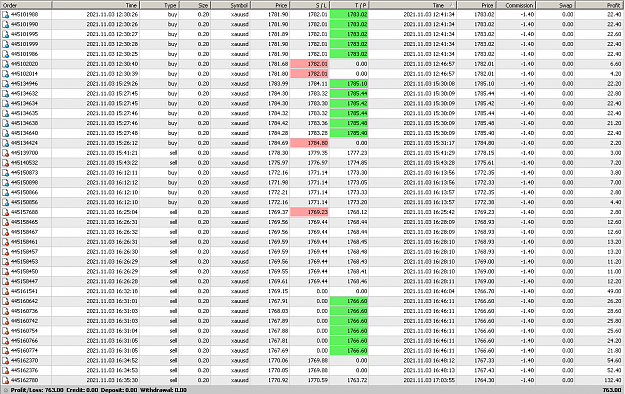This screenshot has height=394, width=625.
Task: Click the icon beside order 445134632
Action: tap(5, 94)
